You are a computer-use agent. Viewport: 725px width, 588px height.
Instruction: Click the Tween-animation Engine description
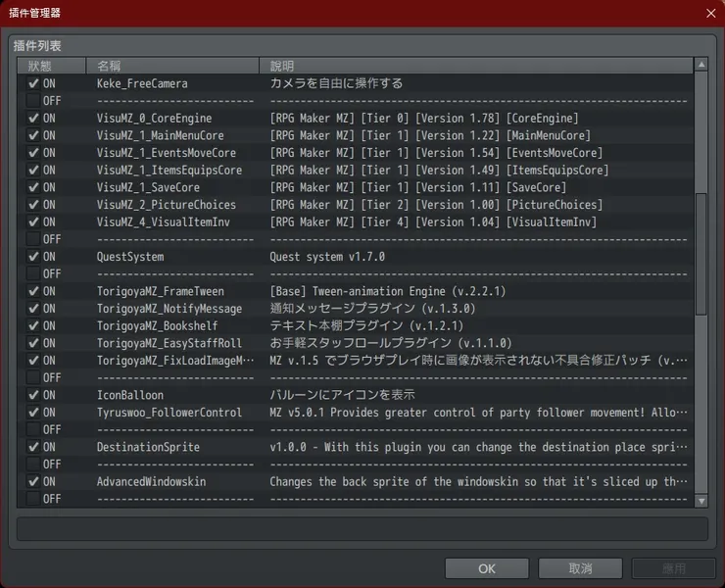click(387, 291)
